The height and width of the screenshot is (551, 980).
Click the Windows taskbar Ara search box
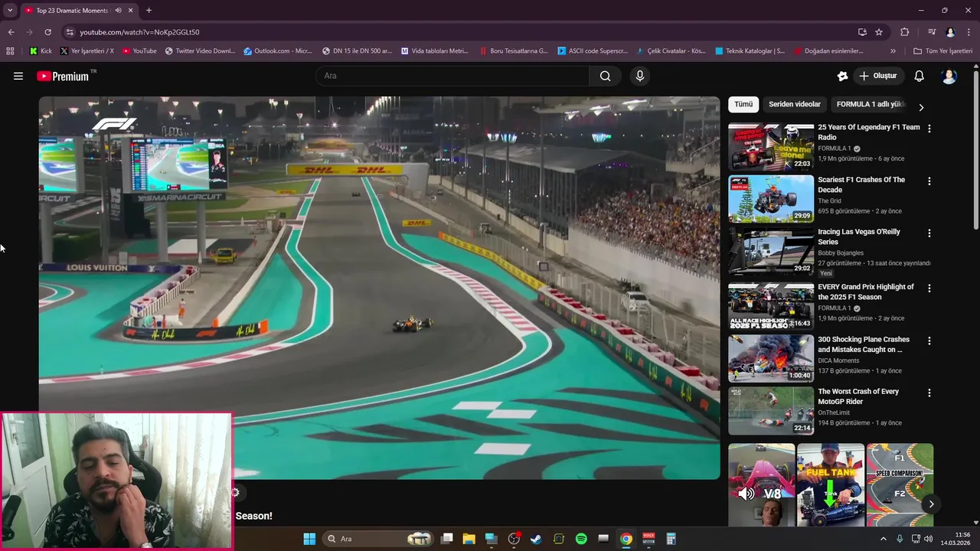click(x=379, y=539)
